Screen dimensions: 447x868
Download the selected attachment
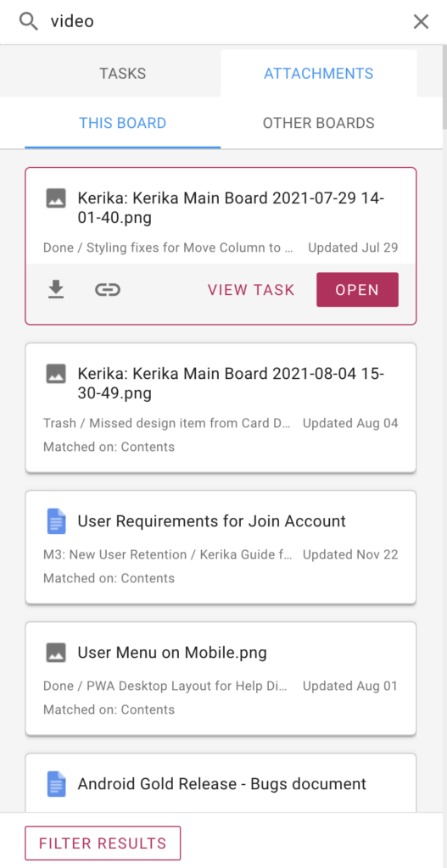point(56,290)
